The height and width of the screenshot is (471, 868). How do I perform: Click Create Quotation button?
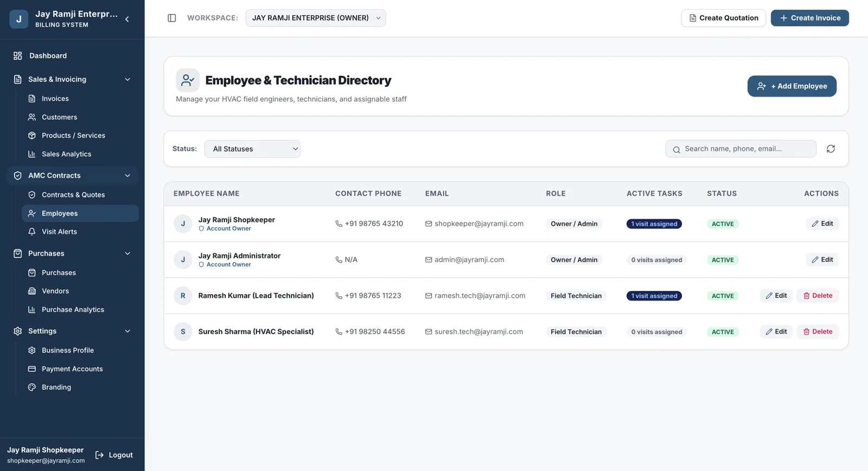pos(723,18)
